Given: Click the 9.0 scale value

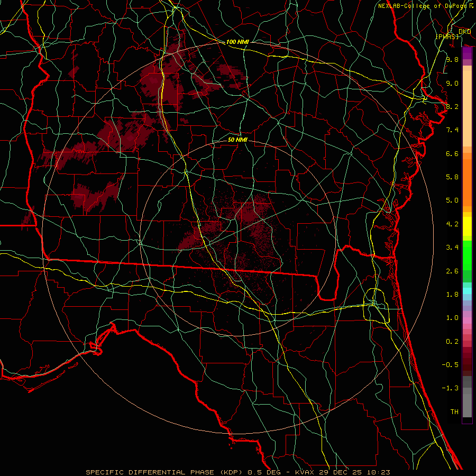Looking at the screenshot, I should click(452, 83).
